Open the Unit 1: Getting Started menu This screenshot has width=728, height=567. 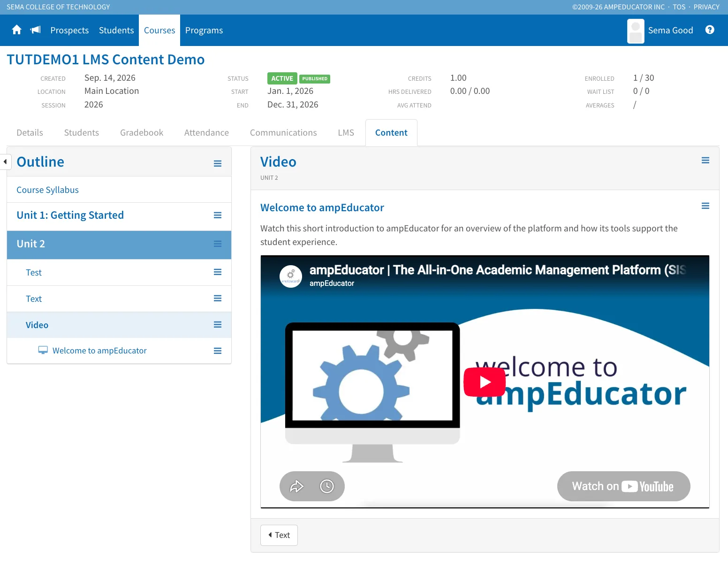pyautogui.click(x=218, y=215)
